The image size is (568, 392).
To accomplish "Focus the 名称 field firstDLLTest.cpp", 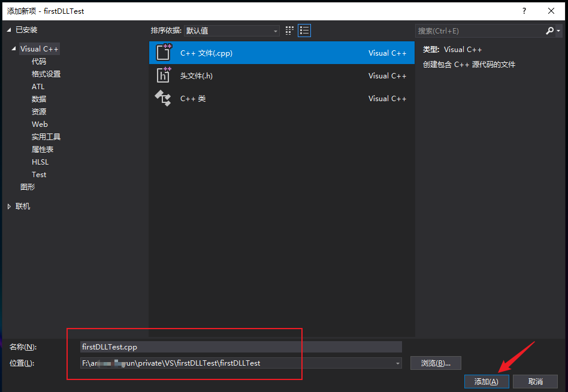I will (x=241, y=347).
